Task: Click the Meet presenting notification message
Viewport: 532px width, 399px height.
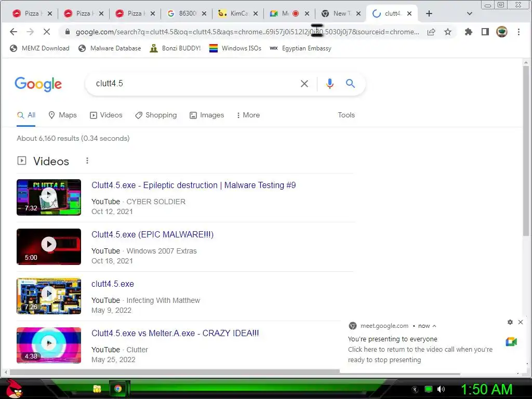Action: pos(420,350)
